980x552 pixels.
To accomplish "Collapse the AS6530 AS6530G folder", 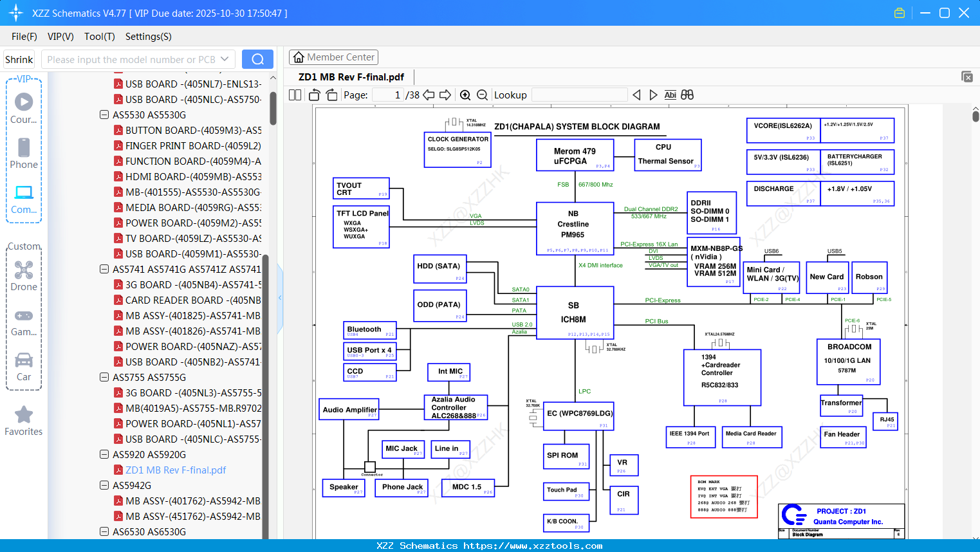I will pos(104,531).
